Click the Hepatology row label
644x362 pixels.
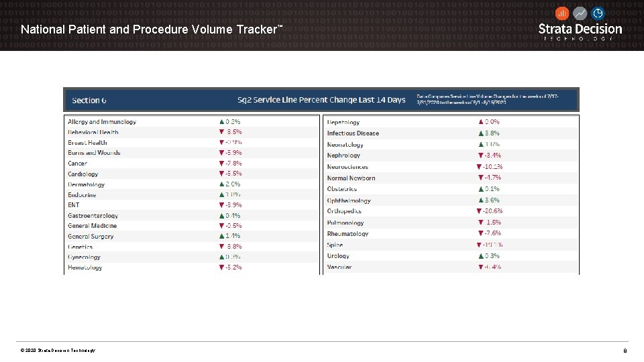(343, 122)
